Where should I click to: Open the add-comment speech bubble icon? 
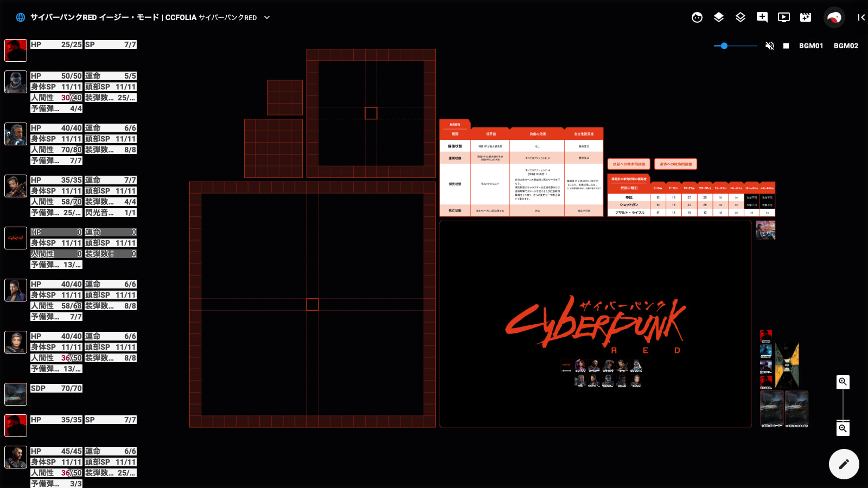coord(762,17)
